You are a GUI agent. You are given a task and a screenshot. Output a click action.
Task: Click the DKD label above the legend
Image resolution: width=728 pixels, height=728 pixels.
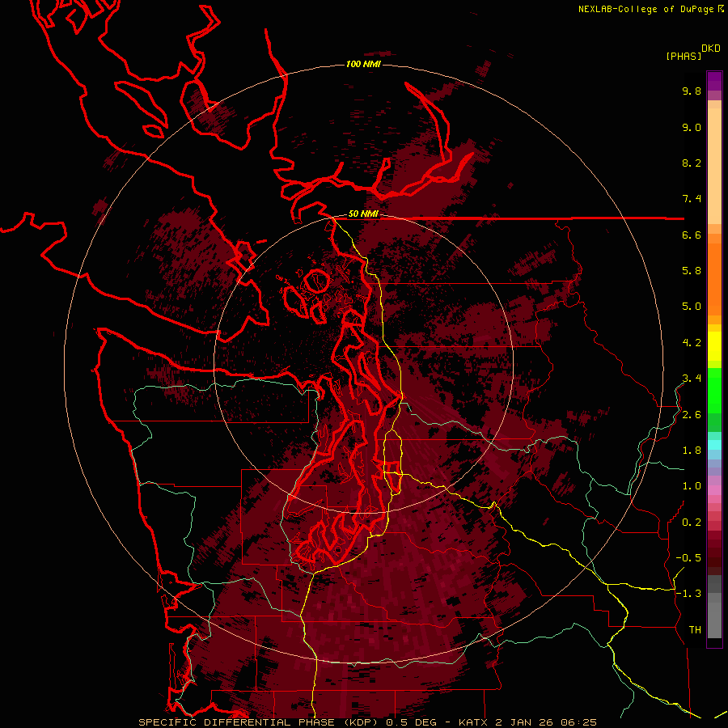(x=710, y=49)
